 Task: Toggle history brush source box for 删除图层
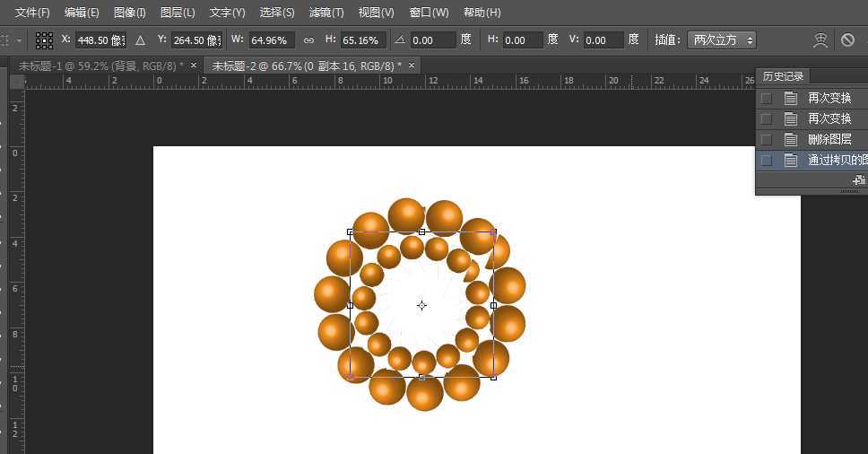point(766,140)
